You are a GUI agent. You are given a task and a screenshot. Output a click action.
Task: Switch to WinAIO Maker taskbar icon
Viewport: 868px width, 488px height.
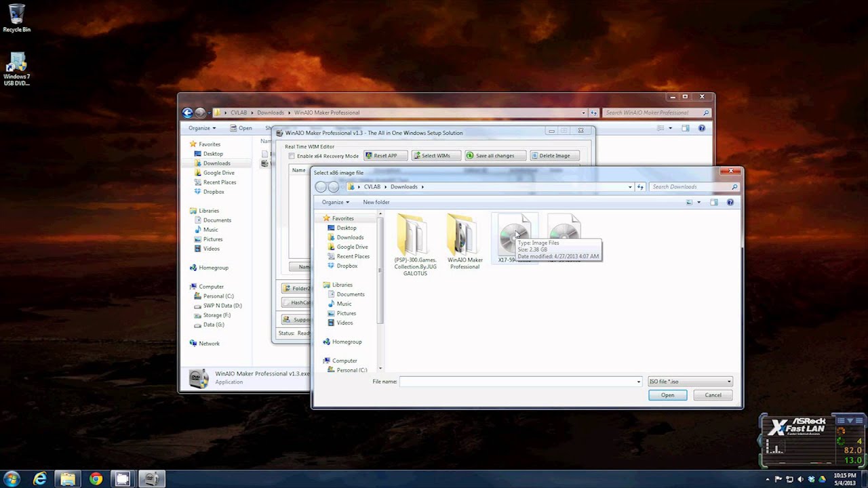pos(152,479)
